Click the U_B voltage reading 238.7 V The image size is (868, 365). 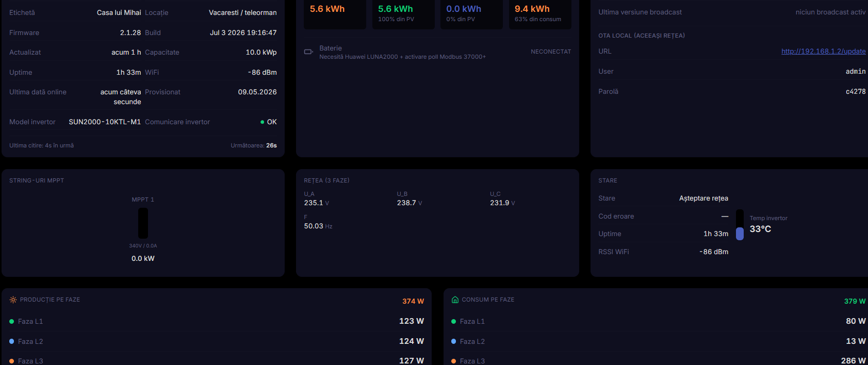[x=410, y=203]
